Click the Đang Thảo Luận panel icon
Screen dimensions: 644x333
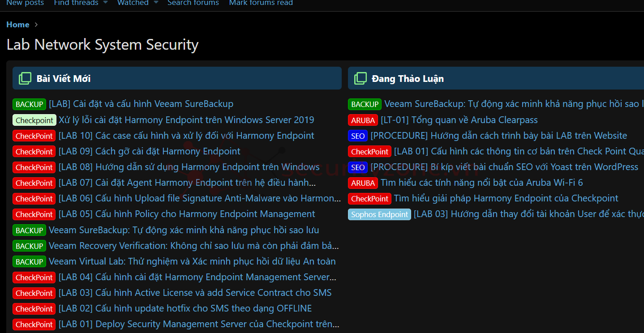click(x=360, y=78)
